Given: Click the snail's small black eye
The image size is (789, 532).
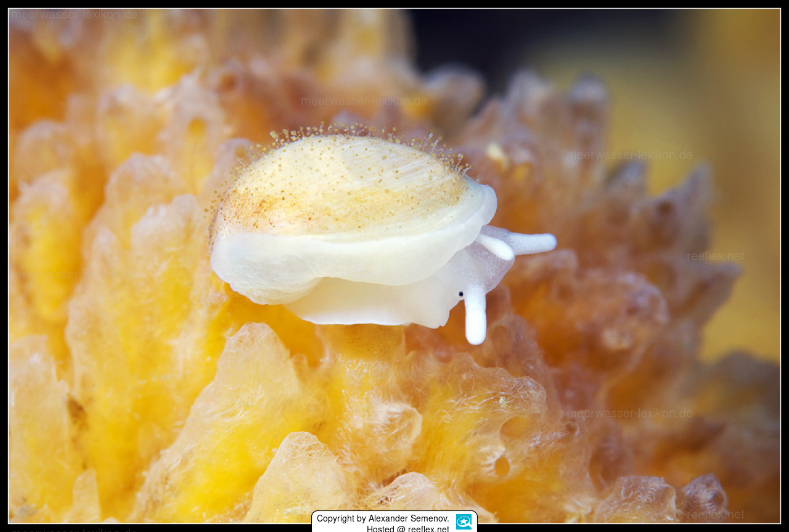Looking at the screenshot, I should click(460, 295).
